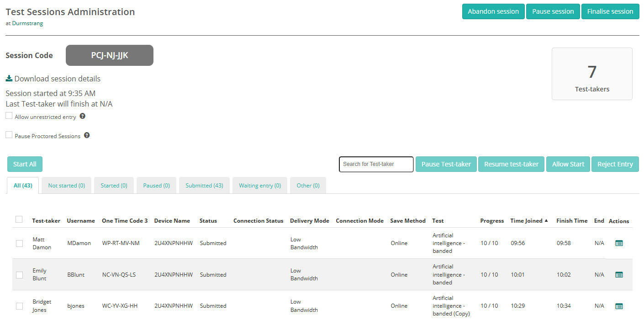The image size is (644, 321).
Task: Click help icon beside Allow unrestricted entry
Action: [x=83, y=116]
